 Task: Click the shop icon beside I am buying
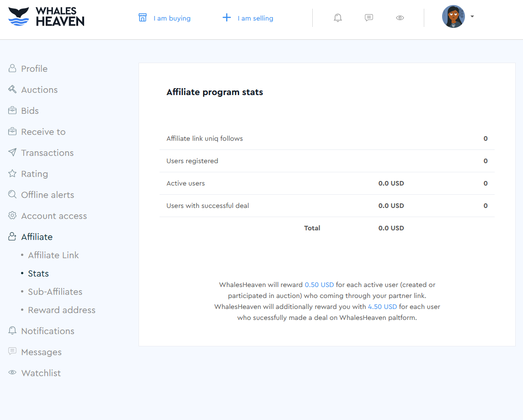(143, 17)
